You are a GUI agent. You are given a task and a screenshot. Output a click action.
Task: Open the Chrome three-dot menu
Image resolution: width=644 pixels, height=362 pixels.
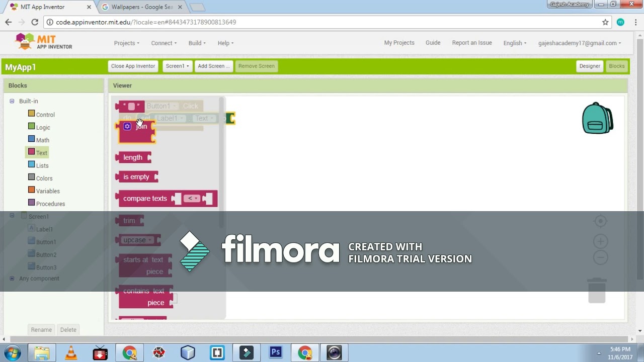tap(636, 22)
